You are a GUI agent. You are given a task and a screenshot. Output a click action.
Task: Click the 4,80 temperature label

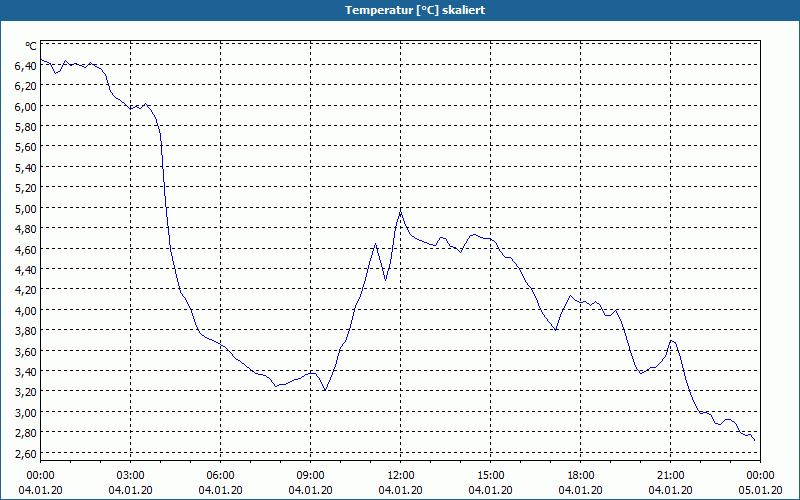[26, 229]
